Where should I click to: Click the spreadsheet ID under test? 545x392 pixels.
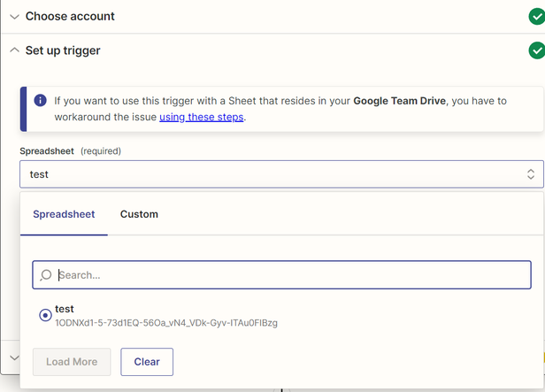[x=165, y=323]
